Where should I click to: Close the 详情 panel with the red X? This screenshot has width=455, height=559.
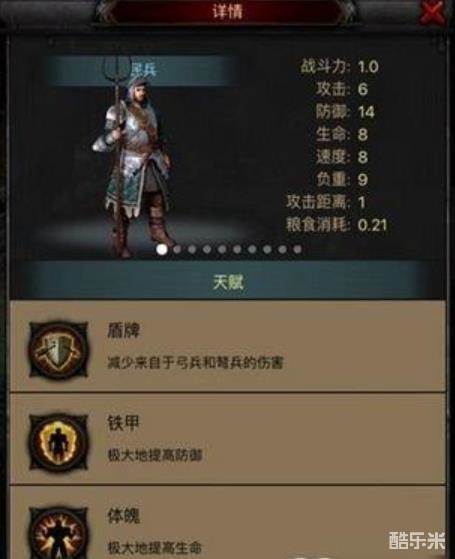tap(433, 12)
